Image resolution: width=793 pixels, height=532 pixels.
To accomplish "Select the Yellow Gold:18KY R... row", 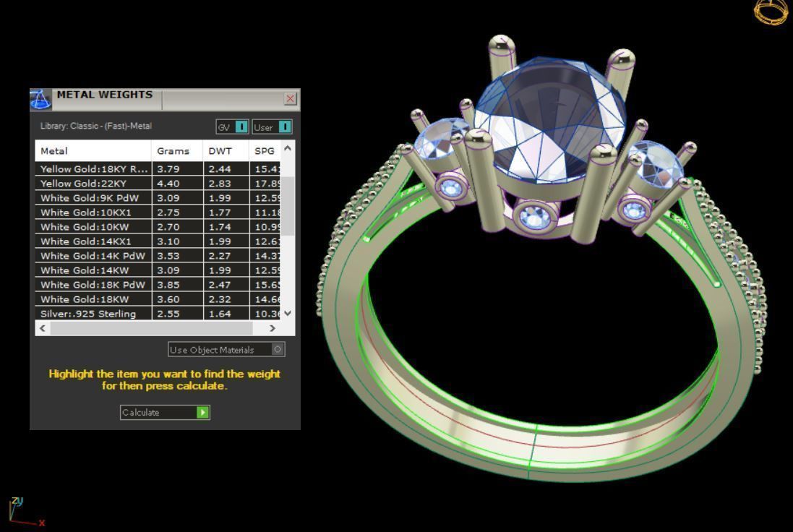I will [x=158, y=169].
